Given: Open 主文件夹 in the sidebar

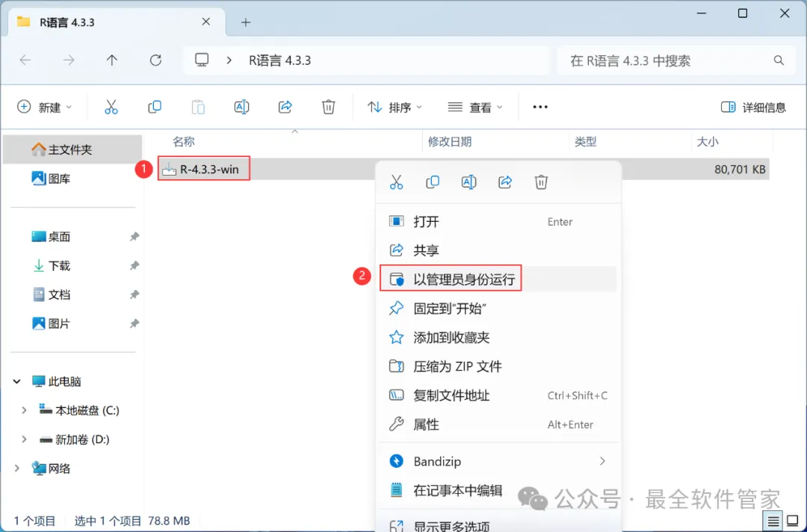Looking at the screenshot, I should [x=72, y=149].
